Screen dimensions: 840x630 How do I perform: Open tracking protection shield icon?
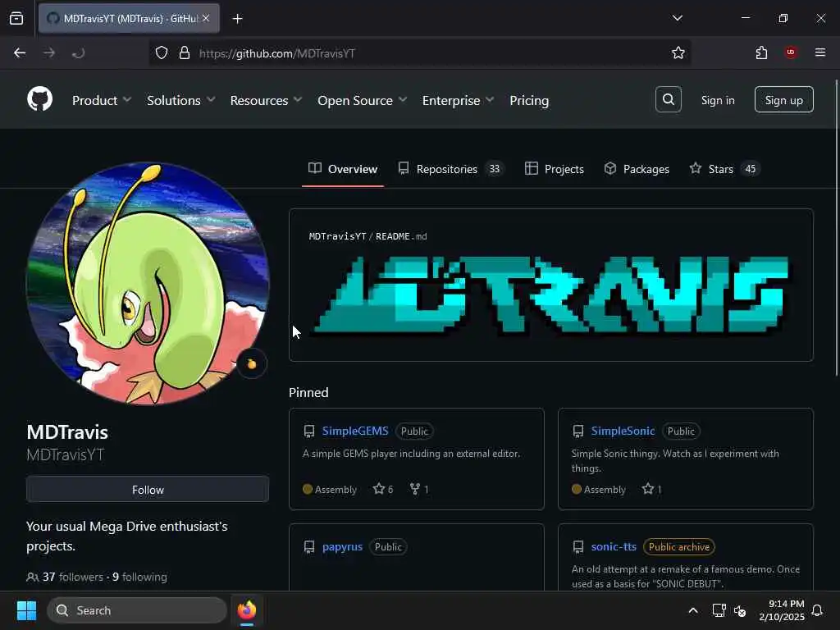(x=162, y=52)
